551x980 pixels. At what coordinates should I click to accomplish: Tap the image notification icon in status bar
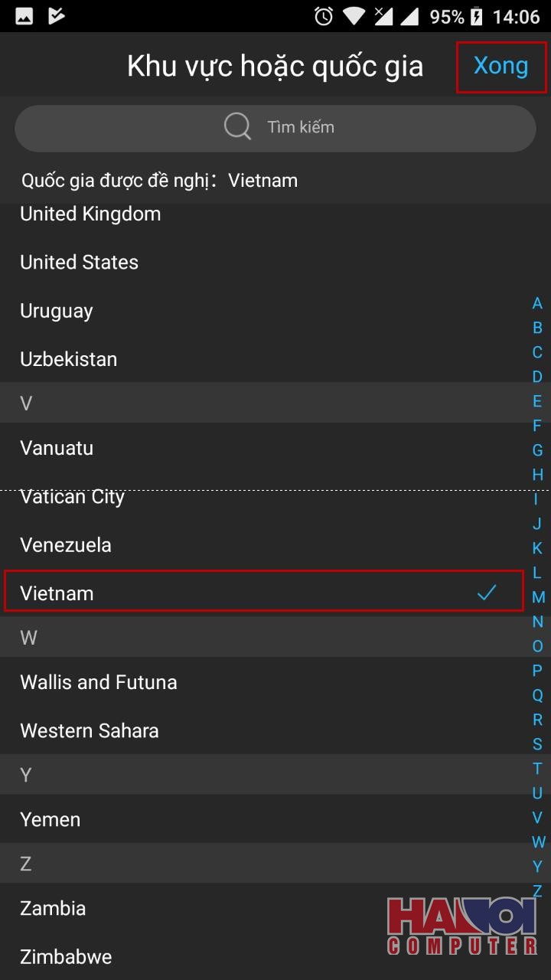[x=24, y=16]
